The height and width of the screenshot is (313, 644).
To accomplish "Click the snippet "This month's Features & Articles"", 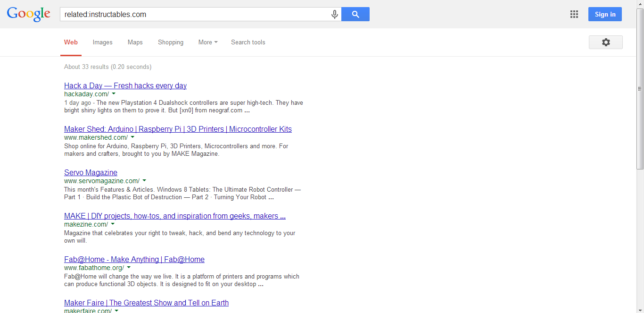I will click(182, 194).
